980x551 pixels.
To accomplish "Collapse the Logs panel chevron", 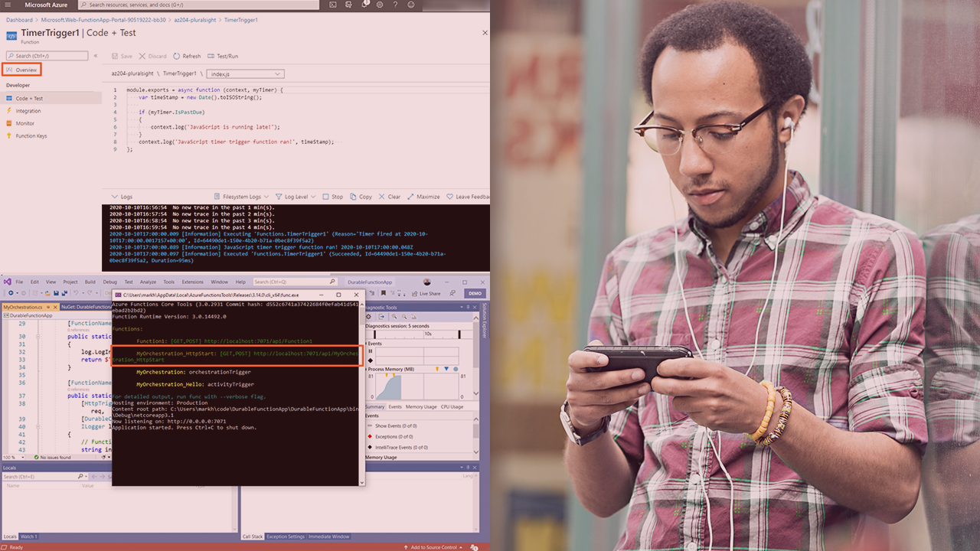I will (106, 197).
